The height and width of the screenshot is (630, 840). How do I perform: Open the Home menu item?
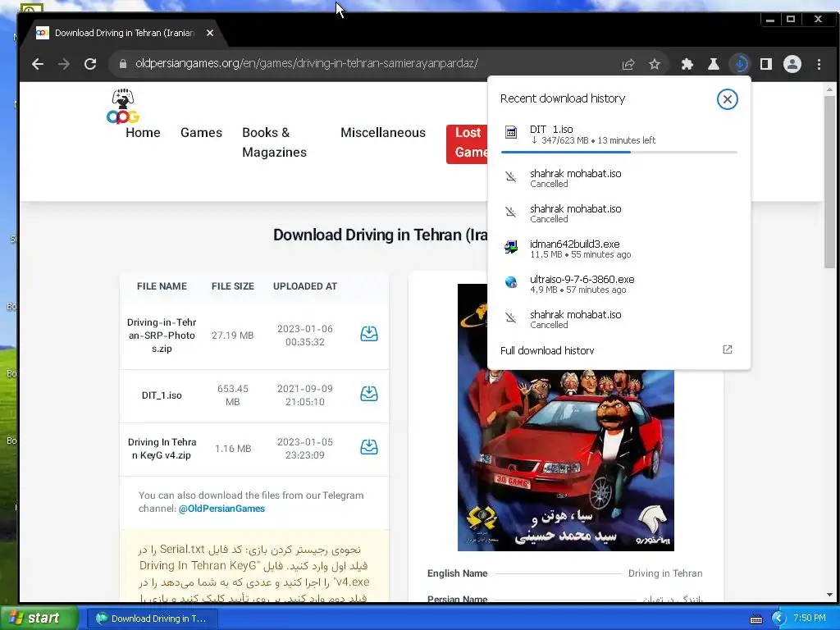coord(143,132)
